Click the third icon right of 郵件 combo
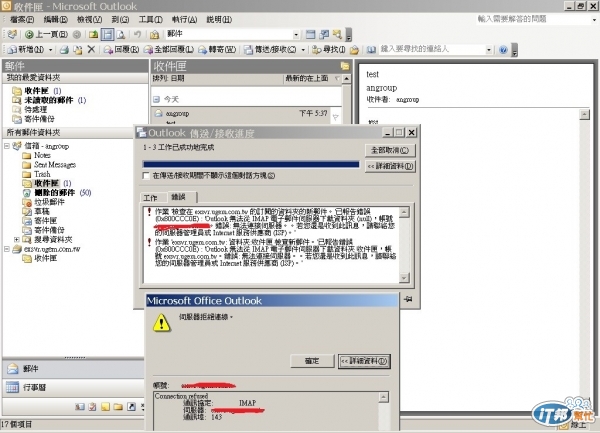 click(337, 35)
